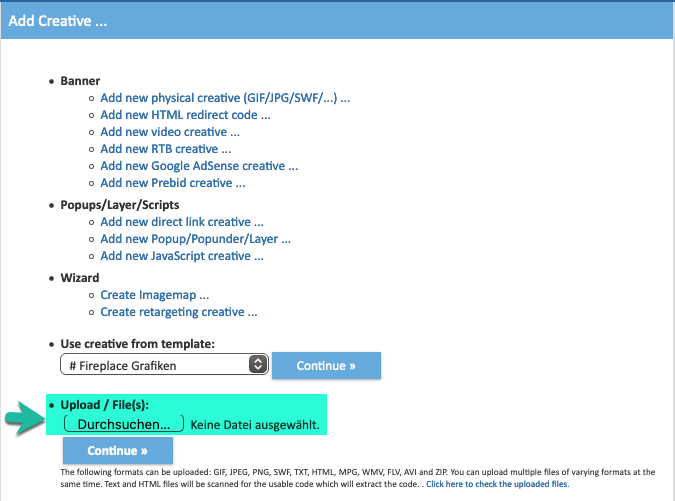Choose Add new Prebid creative link
The height and width of the screenshot is (501, 675).
point(173,183)
